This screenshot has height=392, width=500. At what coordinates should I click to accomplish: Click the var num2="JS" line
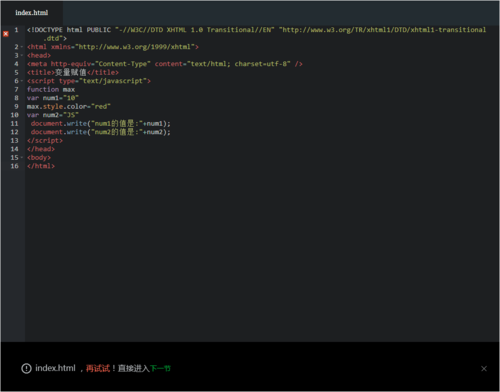(53, 115)
